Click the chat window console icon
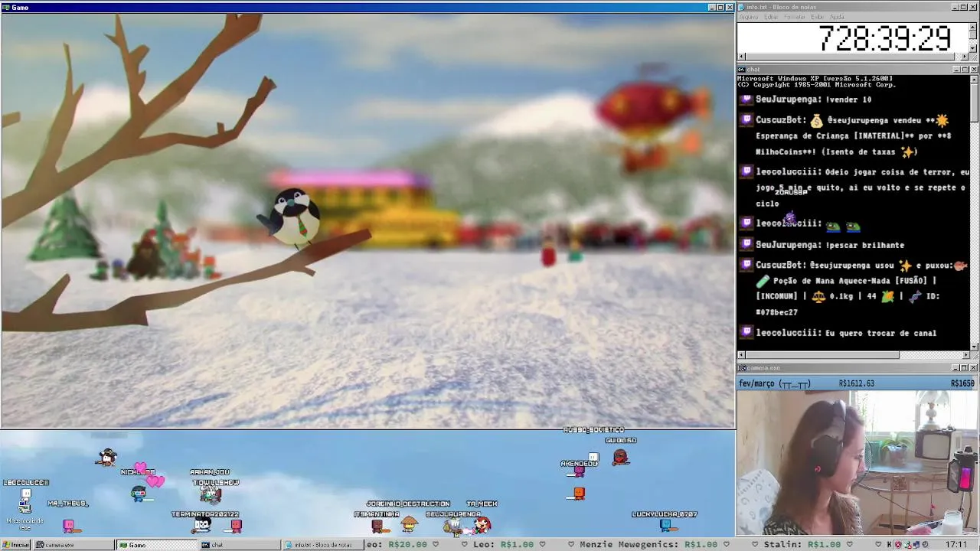This screenshot has width=980, height=551. [x=742, y=70]
